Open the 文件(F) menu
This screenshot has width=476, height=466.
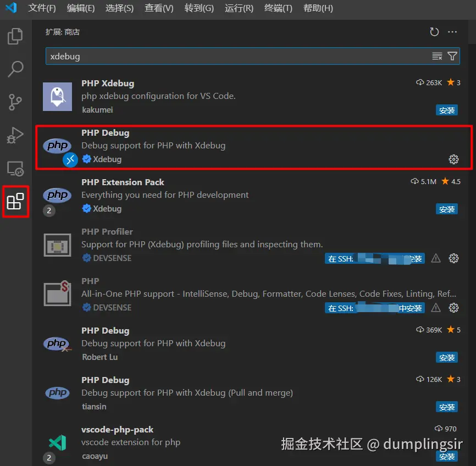click(42, 8)
